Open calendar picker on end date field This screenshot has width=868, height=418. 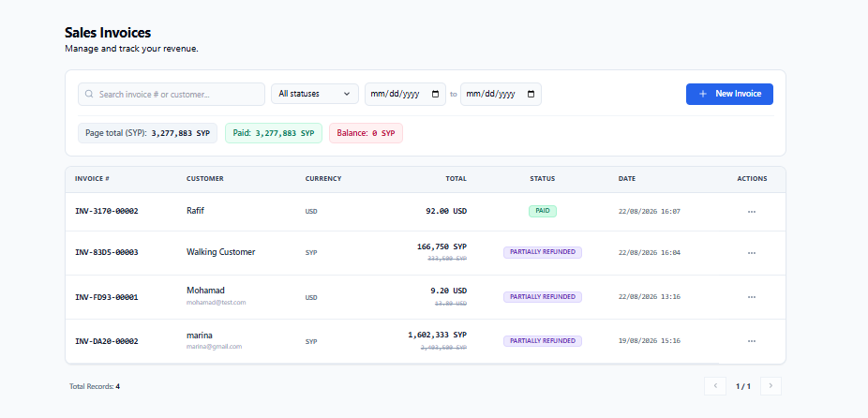pos(531,94)
